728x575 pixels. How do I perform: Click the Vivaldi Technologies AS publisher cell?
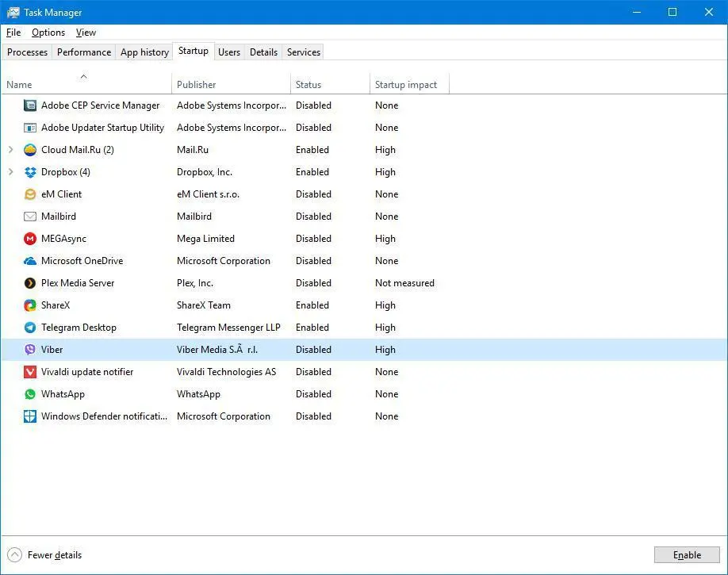(x=226, y=372)
